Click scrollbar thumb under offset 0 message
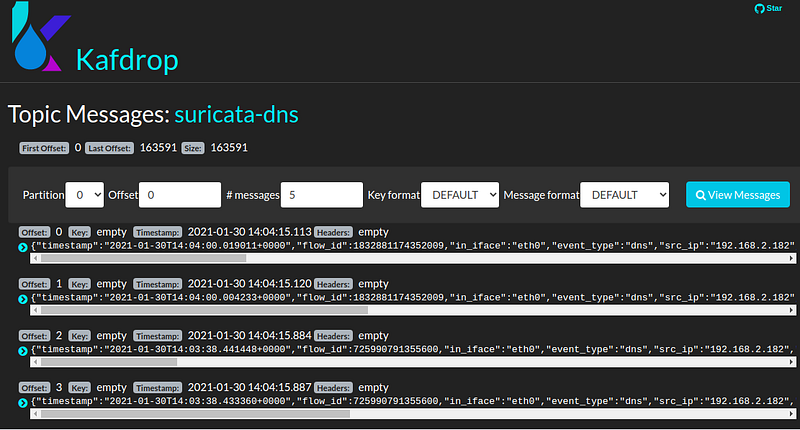The height and width of the screenshot is (430, 800). click(x=143, y=259)
